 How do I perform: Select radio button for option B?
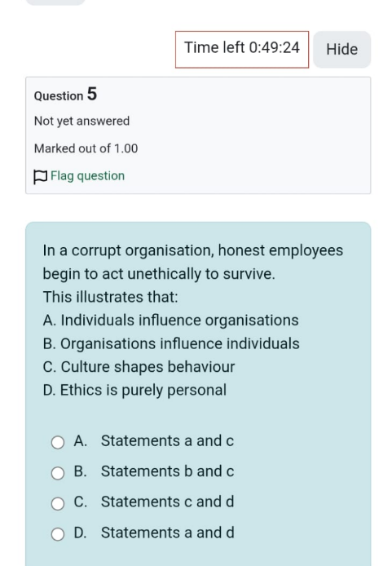tap(58, 473)
